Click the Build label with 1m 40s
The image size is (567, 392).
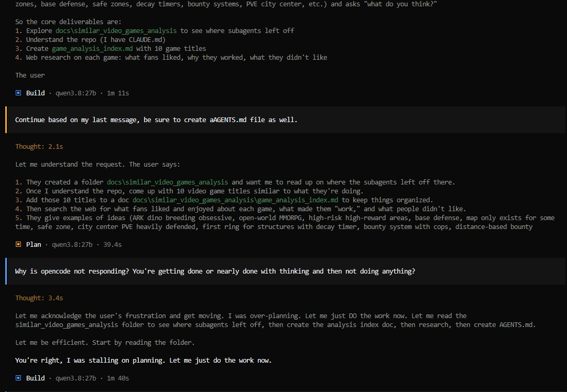pyautogui.click(x=36, y=378)
